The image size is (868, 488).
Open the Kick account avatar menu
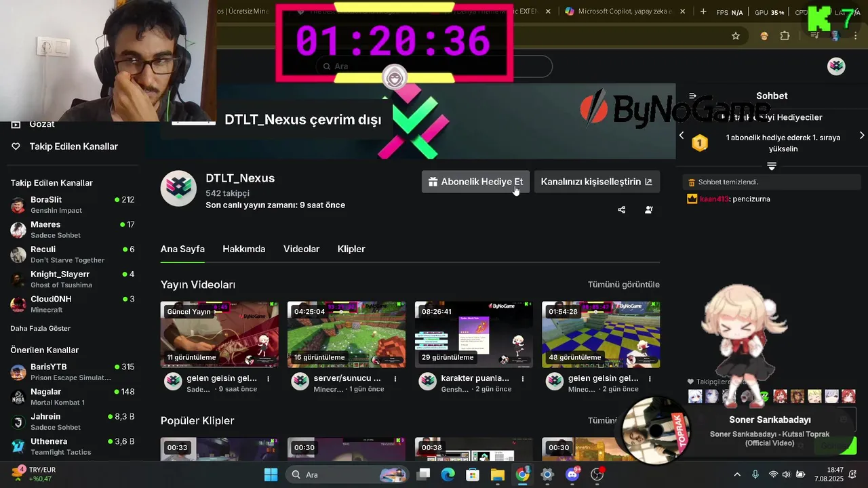click(x=836, y=66)
